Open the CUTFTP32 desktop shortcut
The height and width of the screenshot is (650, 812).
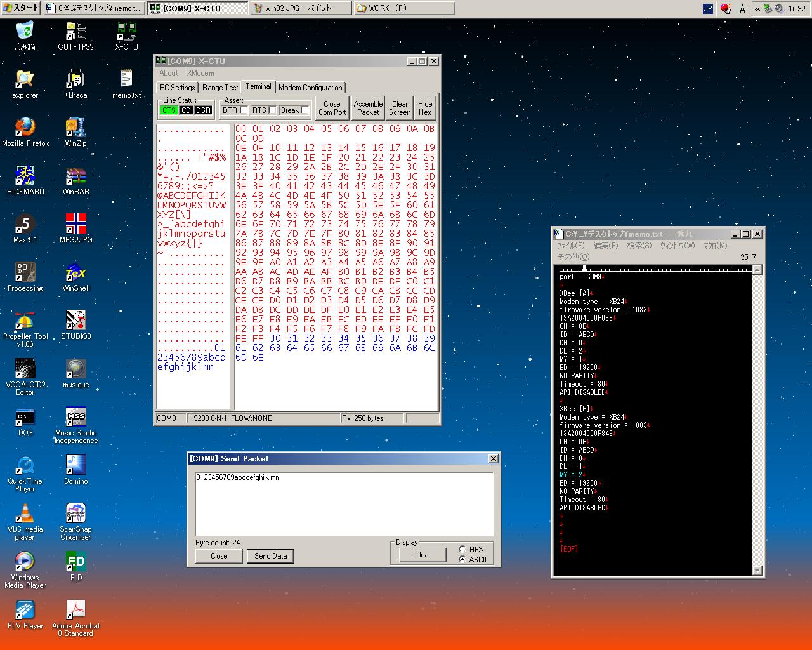(x=75, y=30)
